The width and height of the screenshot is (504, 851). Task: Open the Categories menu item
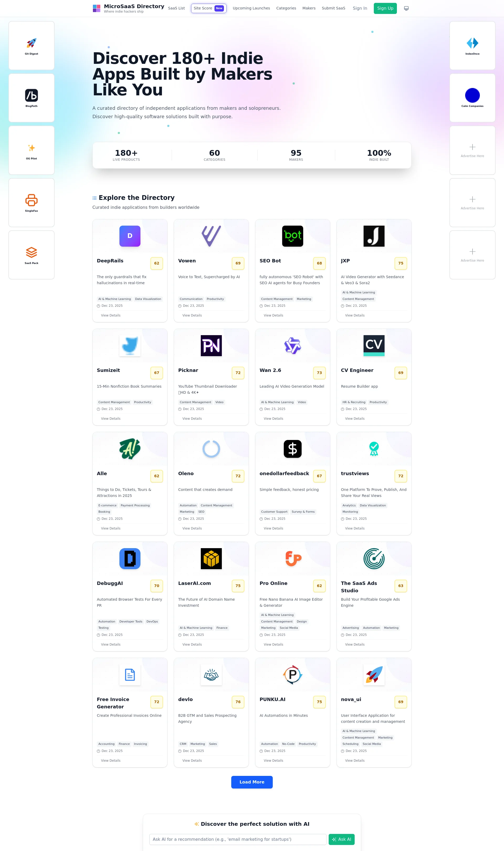tap(286, 8)
